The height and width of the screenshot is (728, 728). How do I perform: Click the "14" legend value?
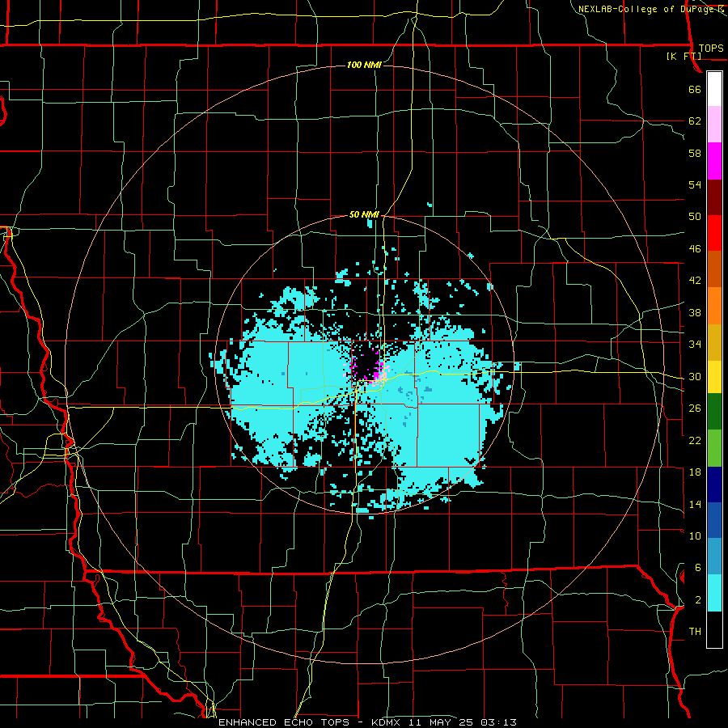pyautogui.click(x=695, y=504)
